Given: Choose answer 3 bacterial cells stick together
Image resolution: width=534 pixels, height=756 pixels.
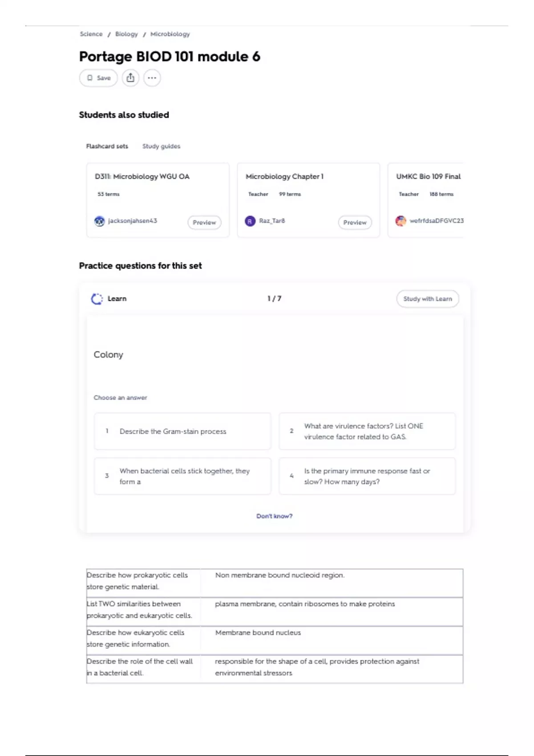Looking at the screenshot, I should [182, 476].
